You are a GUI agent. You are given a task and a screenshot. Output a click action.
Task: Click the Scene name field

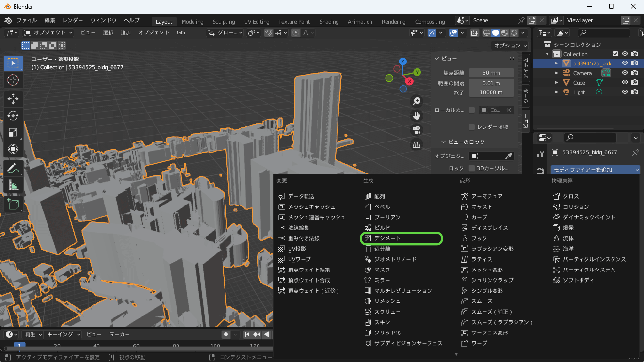(493, 20)
